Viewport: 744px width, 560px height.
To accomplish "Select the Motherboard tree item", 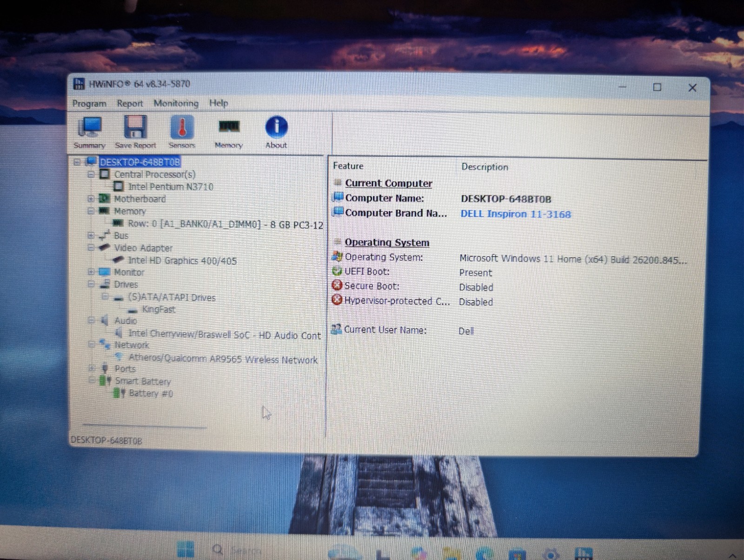I will coord(139,199).
